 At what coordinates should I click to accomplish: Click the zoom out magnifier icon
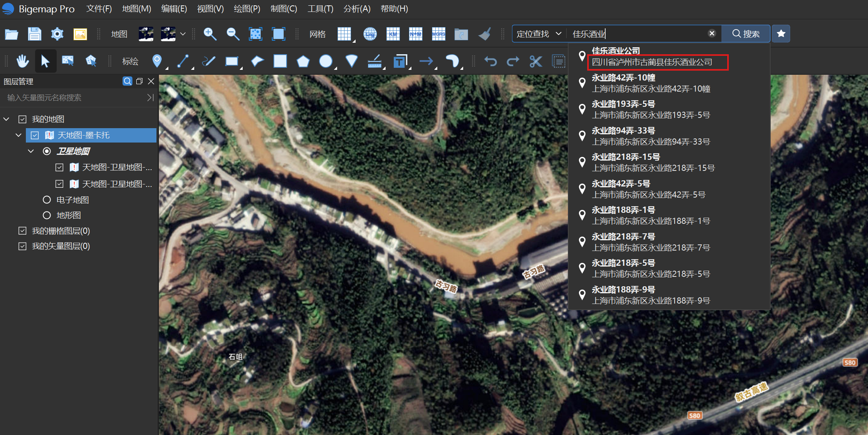233,34
